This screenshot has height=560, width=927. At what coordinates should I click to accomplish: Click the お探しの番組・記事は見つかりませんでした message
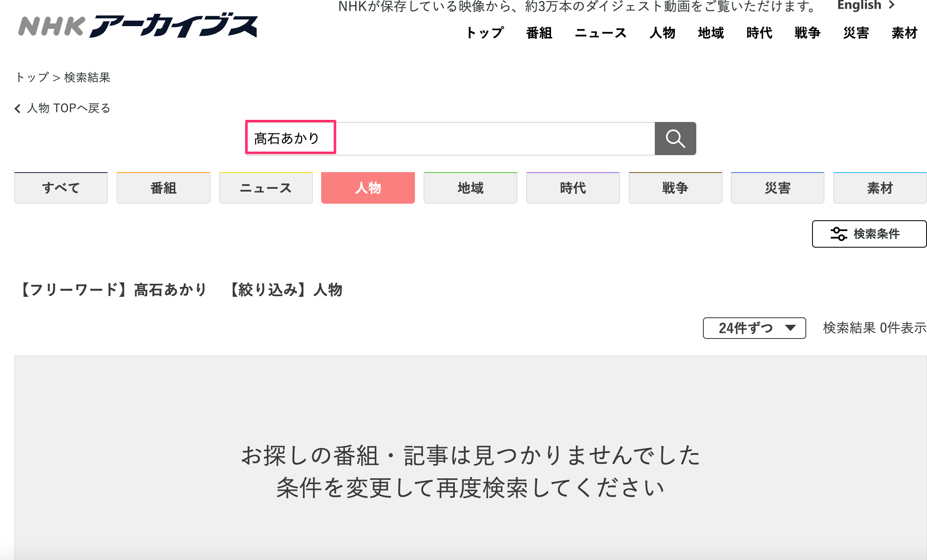pos(471,455)
